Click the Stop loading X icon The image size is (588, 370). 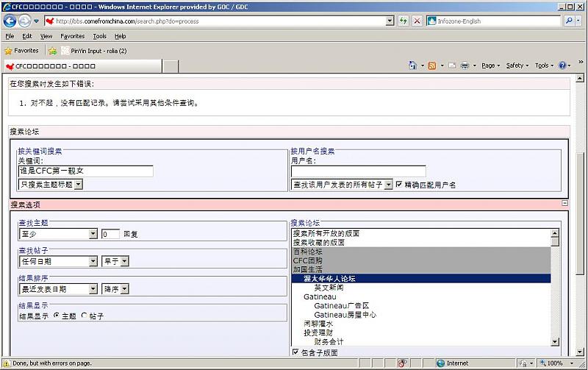point(417,21)
